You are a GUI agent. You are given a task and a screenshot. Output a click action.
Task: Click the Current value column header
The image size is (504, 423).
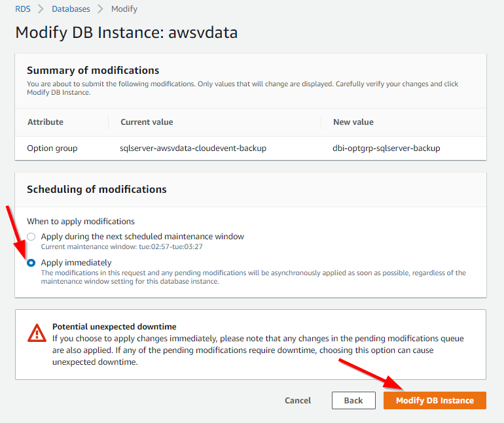(x=147, y=122)
